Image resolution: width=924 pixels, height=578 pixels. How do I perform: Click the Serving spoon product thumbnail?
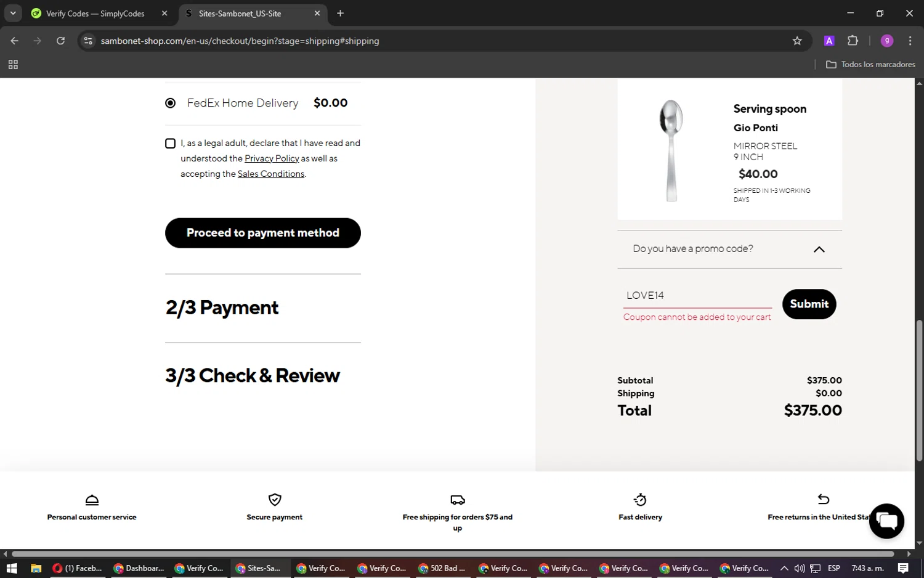671,151
